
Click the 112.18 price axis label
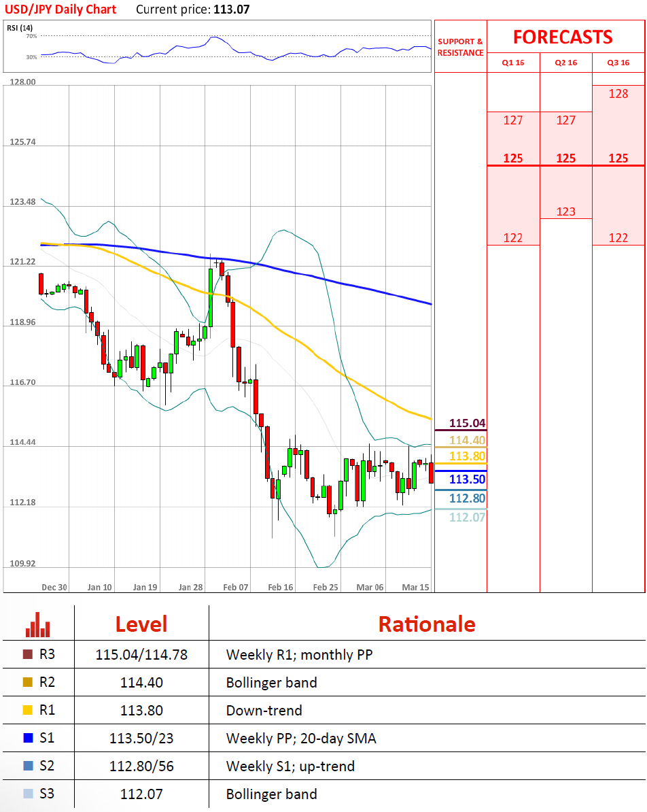point(23,503)
